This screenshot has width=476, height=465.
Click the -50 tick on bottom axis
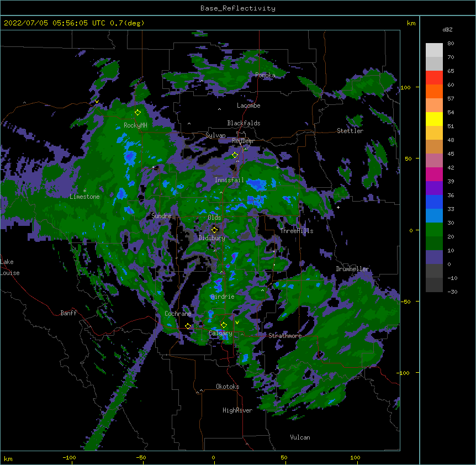click(x=141, y=457)
